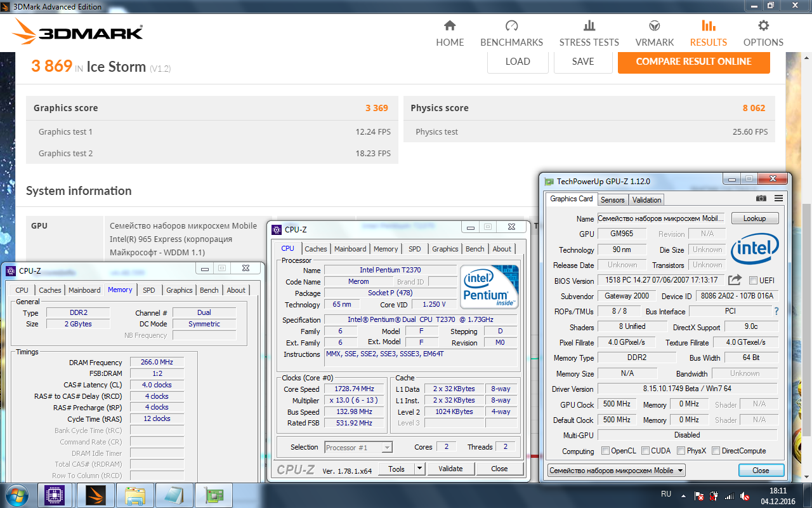Click the power plug tray icon
812x508 pixels.
coord(714,495)
